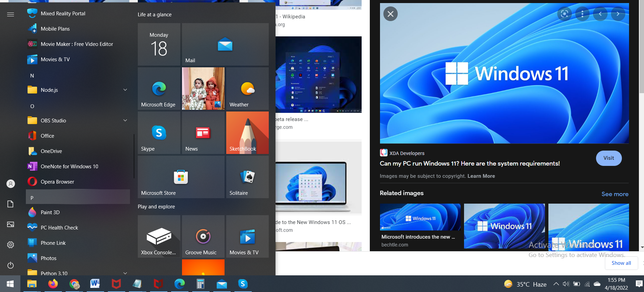Open Microsoft Store tile

pyautogui.click(x=181, y=177)
